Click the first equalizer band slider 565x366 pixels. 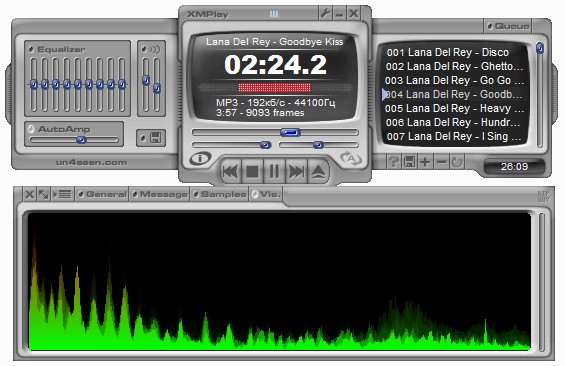click(34, 85)
